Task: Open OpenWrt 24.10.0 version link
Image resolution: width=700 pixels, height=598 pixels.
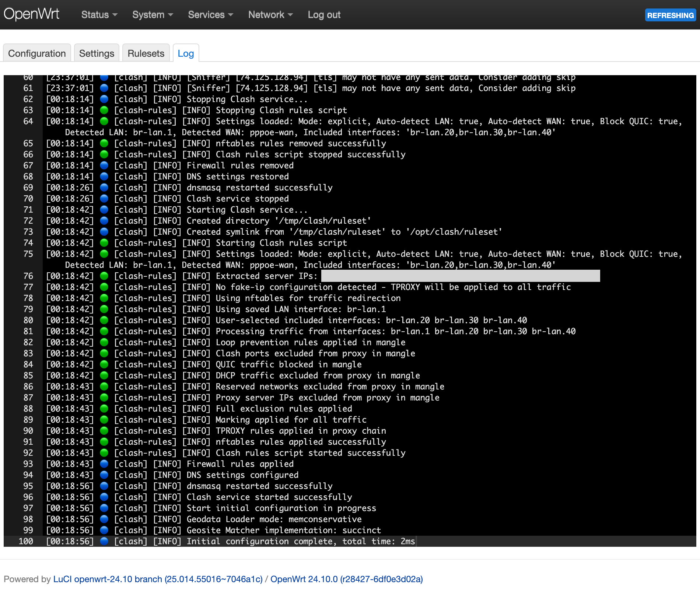Action: 346,579
